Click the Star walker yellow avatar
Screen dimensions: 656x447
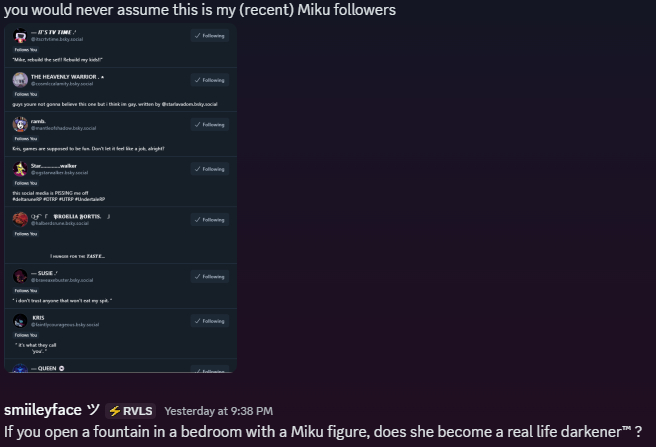click(x=20, y=168)
